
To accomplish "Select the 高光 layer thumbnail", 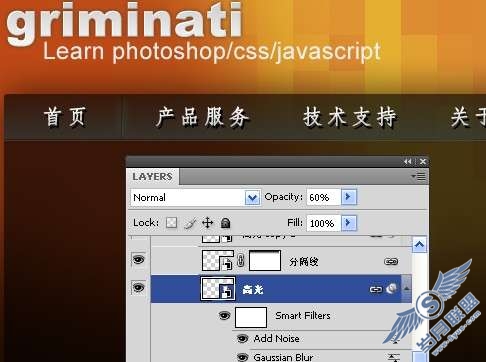I will [x=218, y=289].
